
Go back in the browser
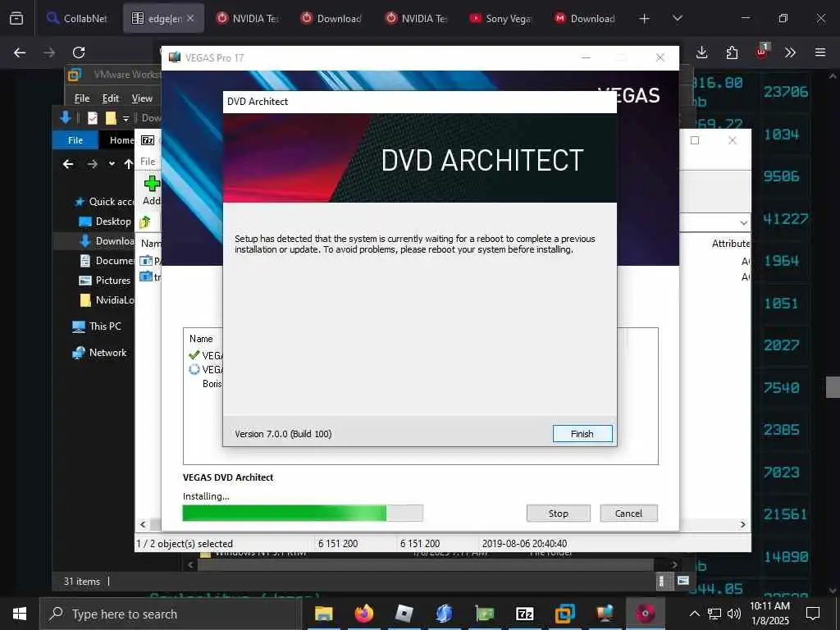point(20,52)
